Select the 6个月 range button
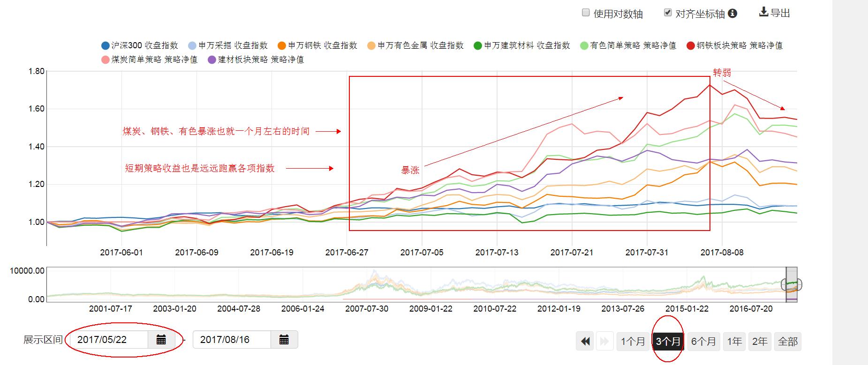This screenshot has width=868, height=365. coord(703,342)
